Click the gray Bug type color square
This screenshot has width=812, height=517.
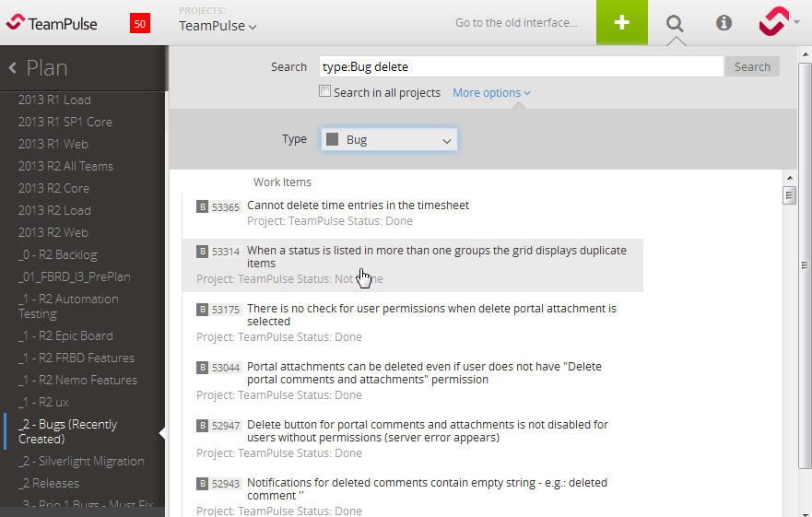pos(333,139)
